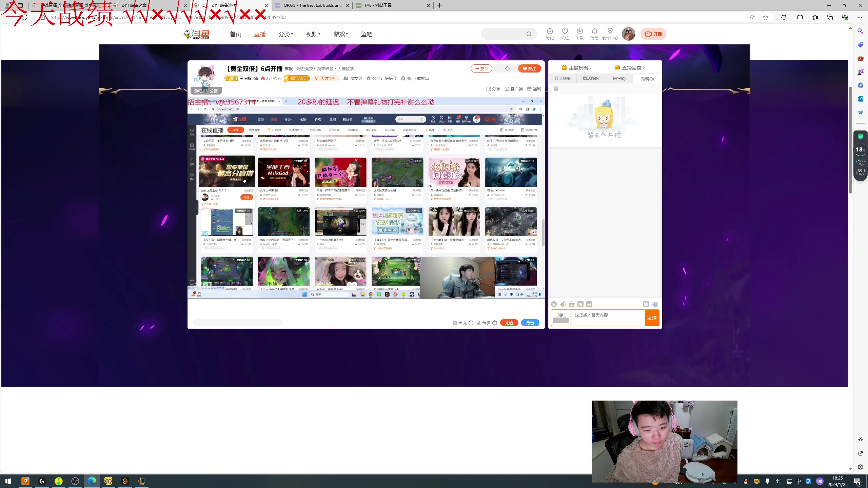Click the 客户端 client download link
Screen dimensions: 868x488
click(x=514, y=89)
